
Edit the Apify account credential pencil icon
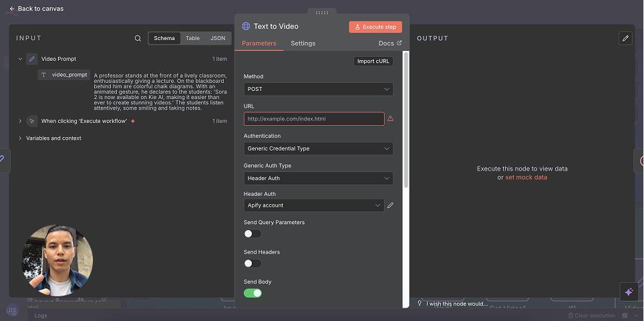pyautogui.click(x=390, y=205)
